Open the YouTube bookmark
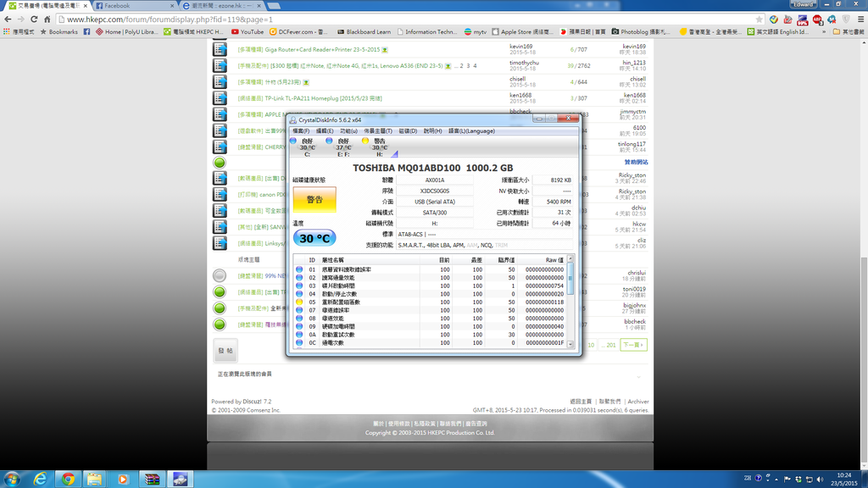The height and width of the screenshot is (488, 868). 248,32
